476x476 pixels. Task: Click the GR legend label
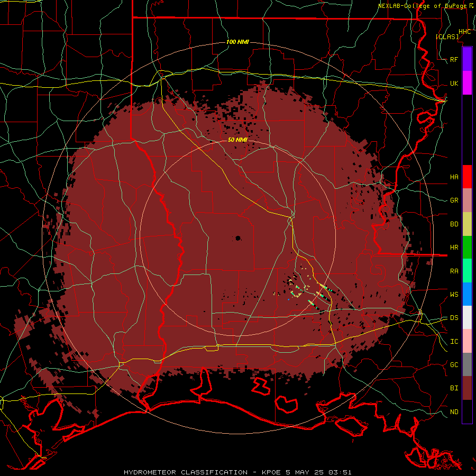pos(454,200)
